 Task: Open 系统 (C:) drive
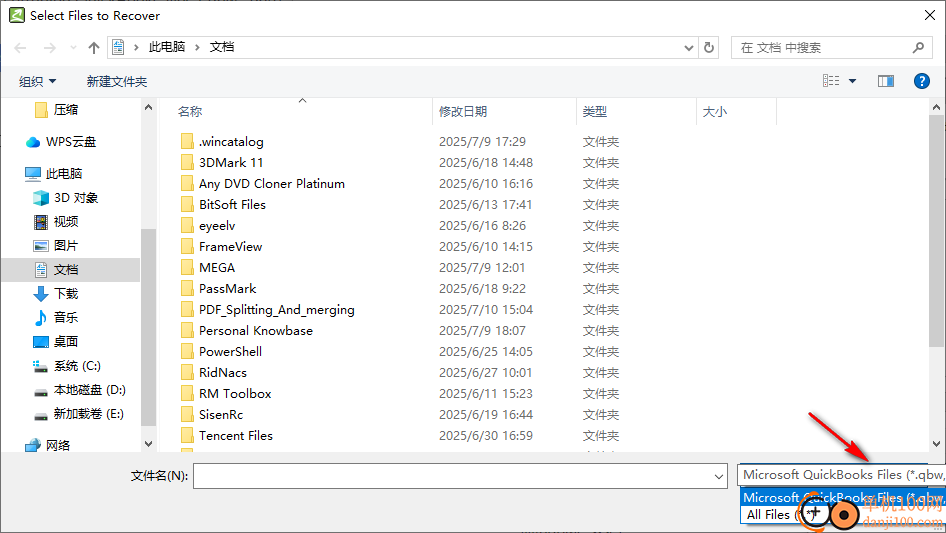coord(77,366)
